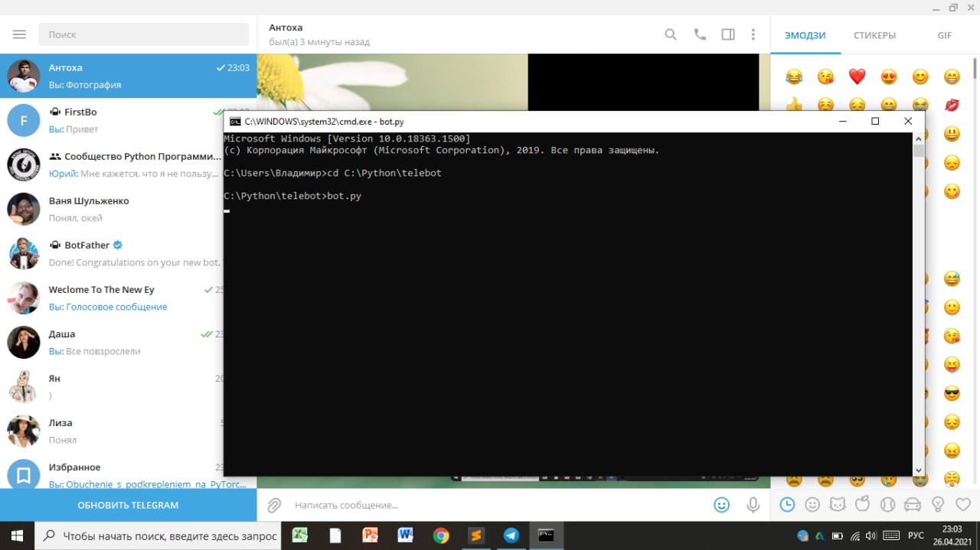980x550 pixels.
Task: Toggle the chat info side panel icon
Action: pyautogui.click(x=728, y=34)
